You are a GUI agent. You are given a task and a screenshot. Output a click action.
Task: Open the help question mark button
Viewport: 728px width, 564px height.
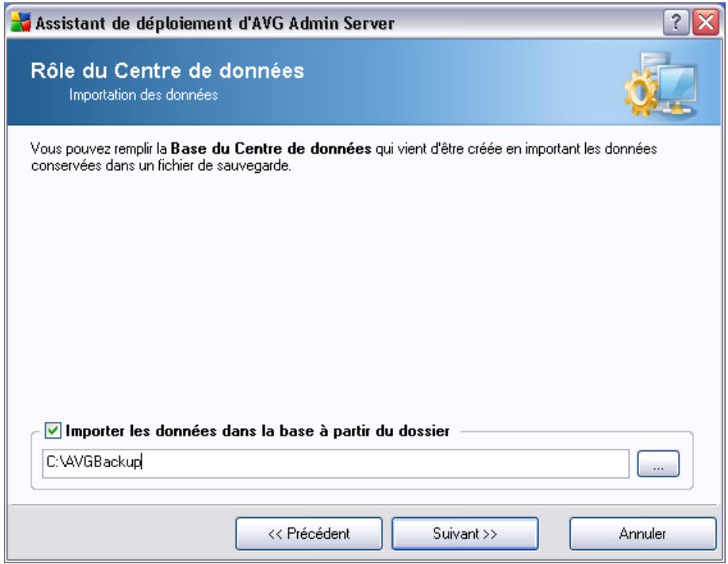coord(676,22)
